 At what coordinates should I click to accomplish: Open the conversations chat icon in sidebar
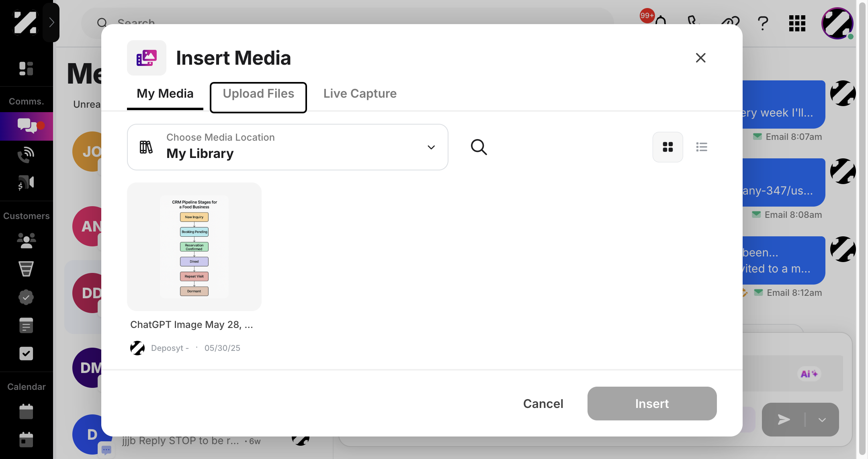(27, 126)
